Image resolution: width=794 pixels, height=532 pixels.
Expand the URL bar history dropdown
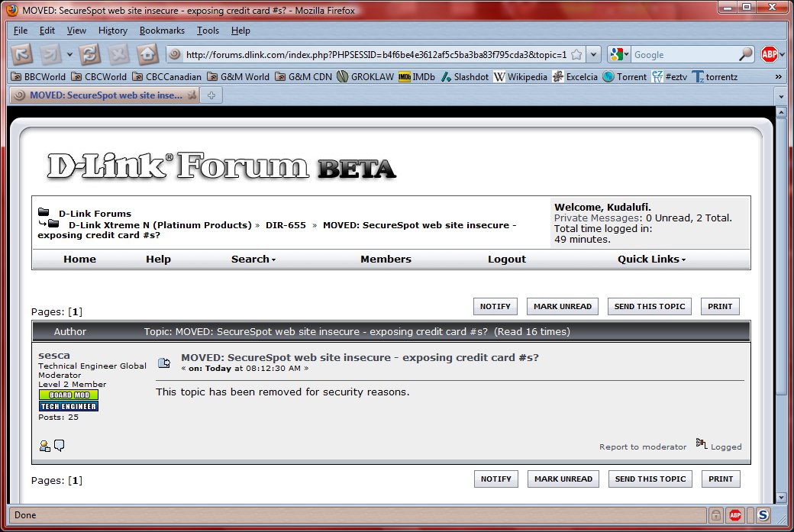point(593,54)
